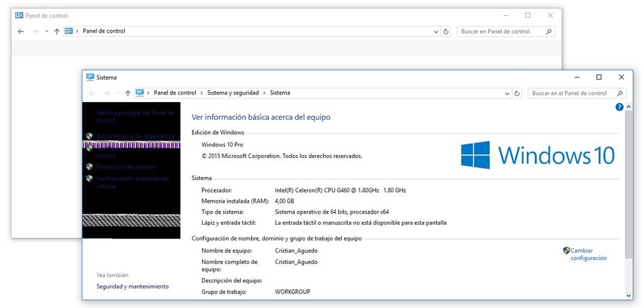Focus the 'Buscar en Panel de control' search box
The height and width of the screenshot is (308, 644).
[506, 31]
